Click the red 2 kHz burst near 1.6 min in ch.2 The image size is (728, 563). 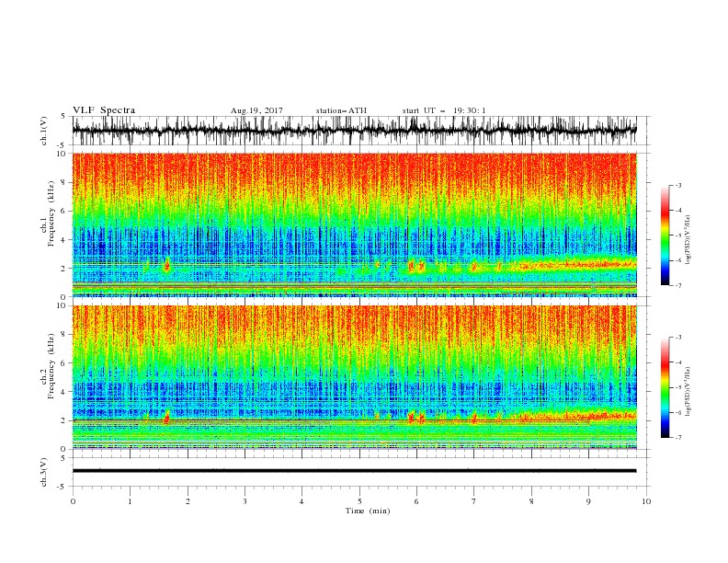pyautogui.click(x=167, y=417)
